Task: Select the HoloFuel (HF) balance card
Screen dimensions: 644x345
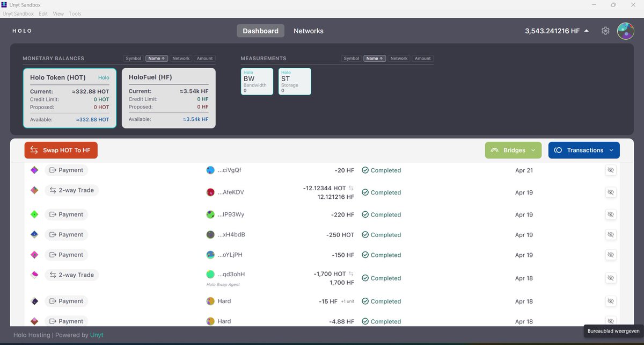Action: click(x=169, y=98)
